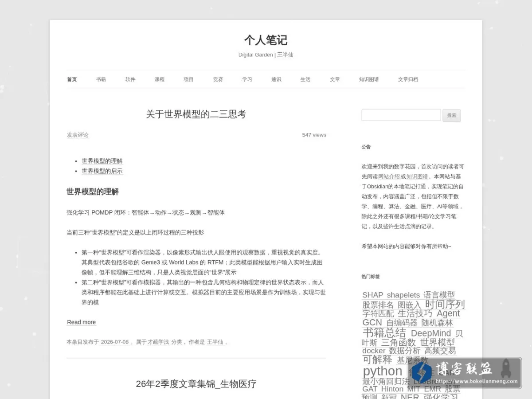532x399 pixels.
Task: Jump to 世界模型的理解 in table of contents
Action: point(102,161)
